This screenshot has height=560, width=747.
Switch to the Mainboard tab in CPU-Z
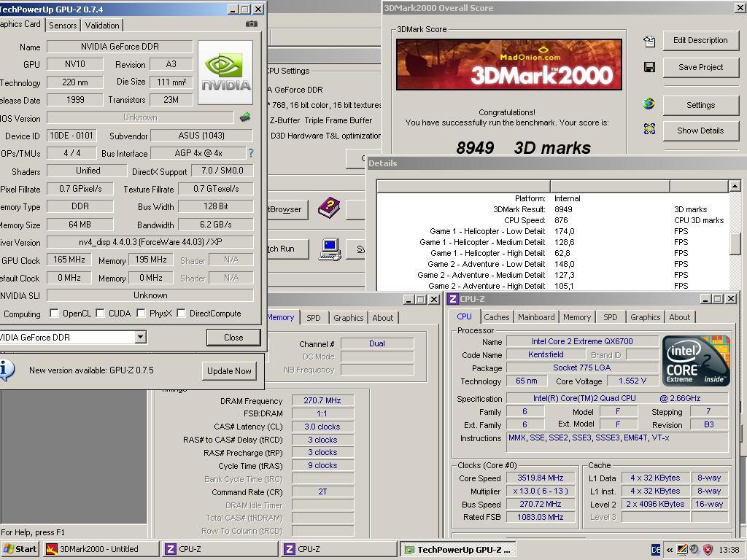pos(536,317)
